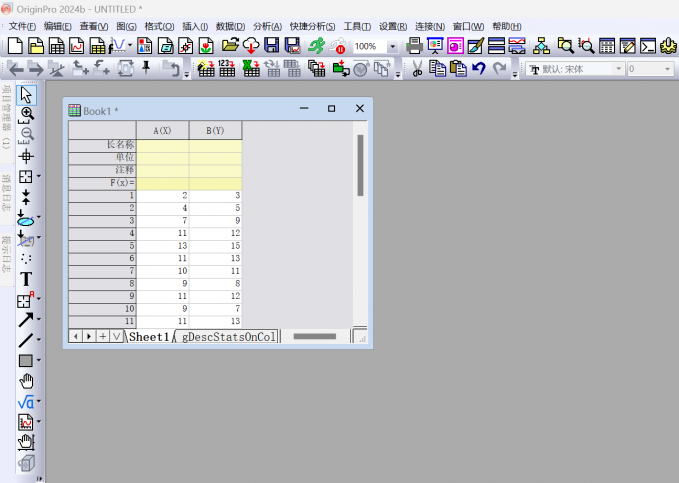The height and width of the screenshot is (483, 679).
Task: Select column B(Y) header
Action: click(x=215, y=130)
